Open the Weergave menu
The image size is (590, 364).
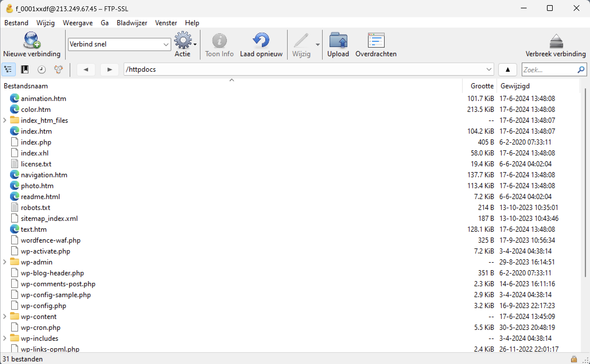point(78,23)
